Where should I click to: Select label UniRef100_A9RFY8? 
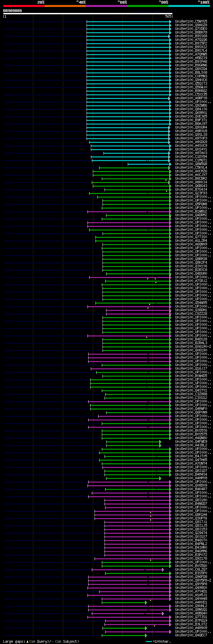click(191, 98)
